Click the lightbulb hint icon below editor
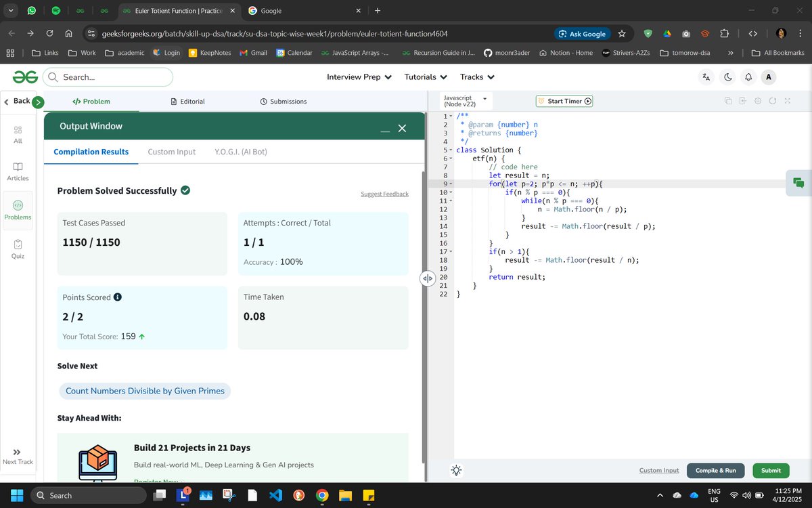 pos(457,470)
